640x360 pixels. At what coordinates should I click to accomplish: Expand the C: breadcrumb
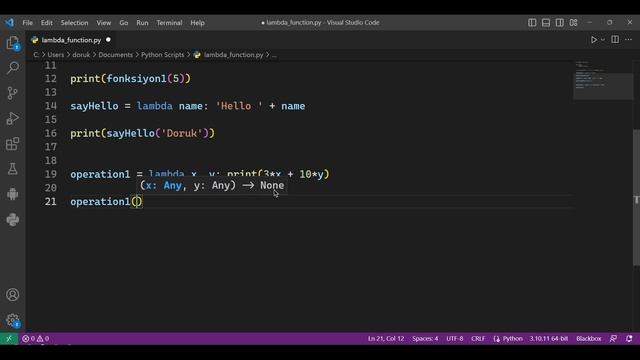[36, 55]
